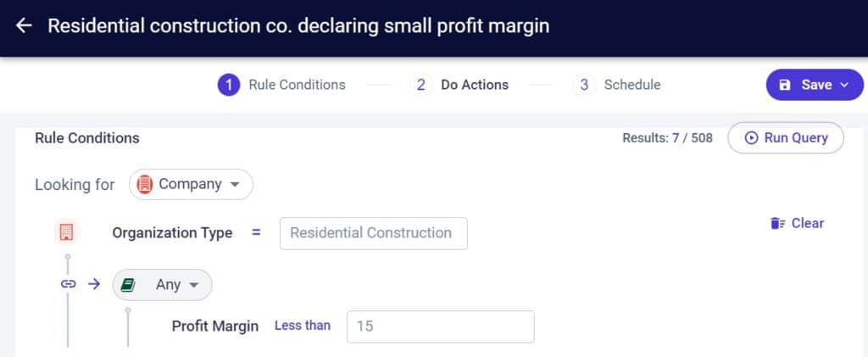The height and width of the screenshot is (357, 868).
Task: Go to the Schedule step
Action: point(618,85)
